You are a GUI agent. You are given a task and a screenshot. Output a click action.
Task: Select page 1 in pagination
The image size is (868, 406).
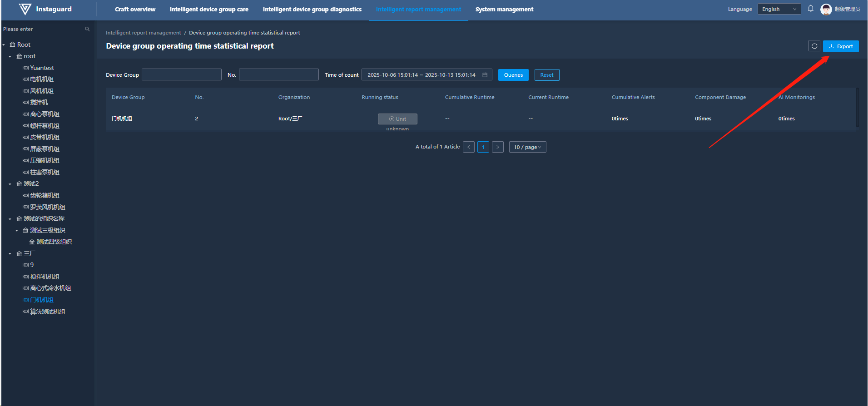click(483, 147)
